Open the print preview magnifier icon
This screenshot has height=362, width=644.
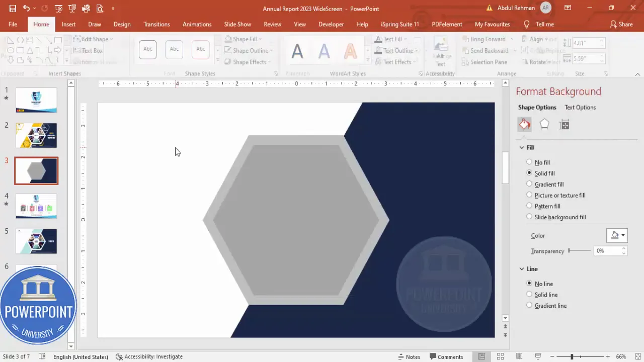click(99, 9)
